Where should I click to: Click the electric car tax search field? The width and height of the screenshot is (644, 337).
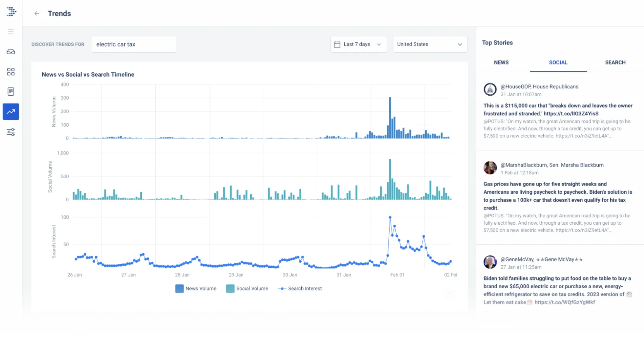click(x=134, y=44)
